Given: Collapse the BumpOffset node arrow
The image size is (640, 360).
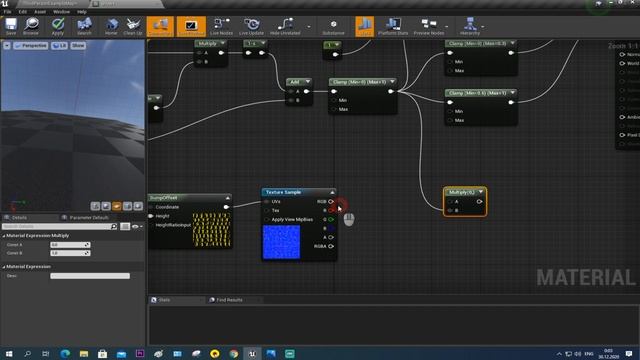Looking at the screenshot, I should (x=227, y=198).
